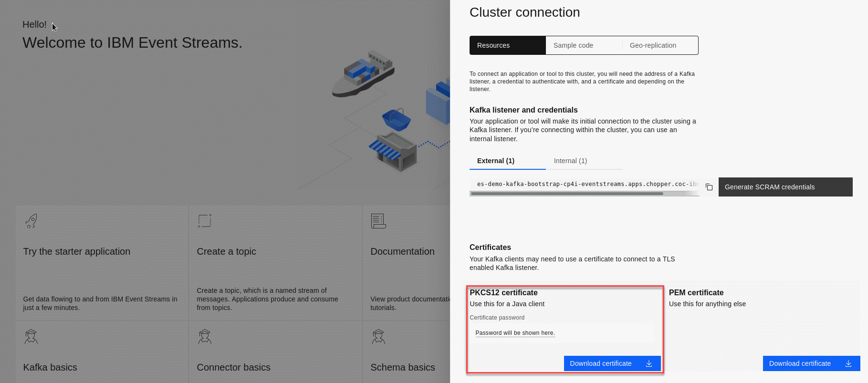The width and height of the screenshot is (868, 383).
Task: Download the PEM certificate
Action: 800,363
